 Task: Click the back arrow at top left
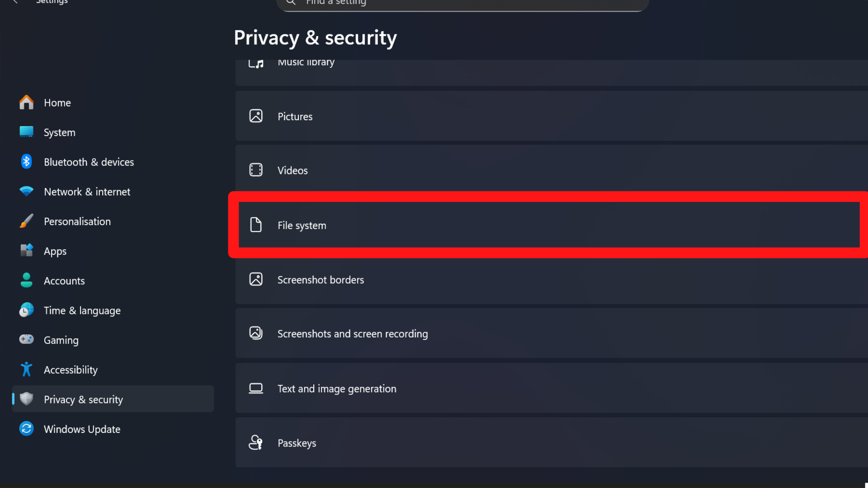pyautogui.click(x=15, y=2)
